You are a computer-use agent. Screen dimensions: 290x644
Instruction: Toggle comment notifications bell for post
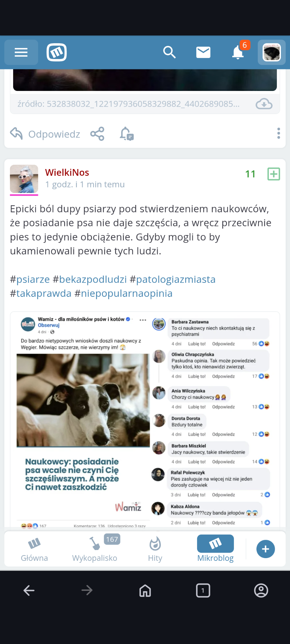(127, 134)
